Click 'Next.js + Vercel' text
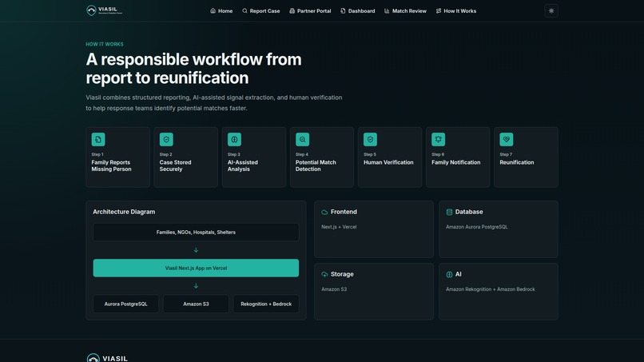 point(339,227)
